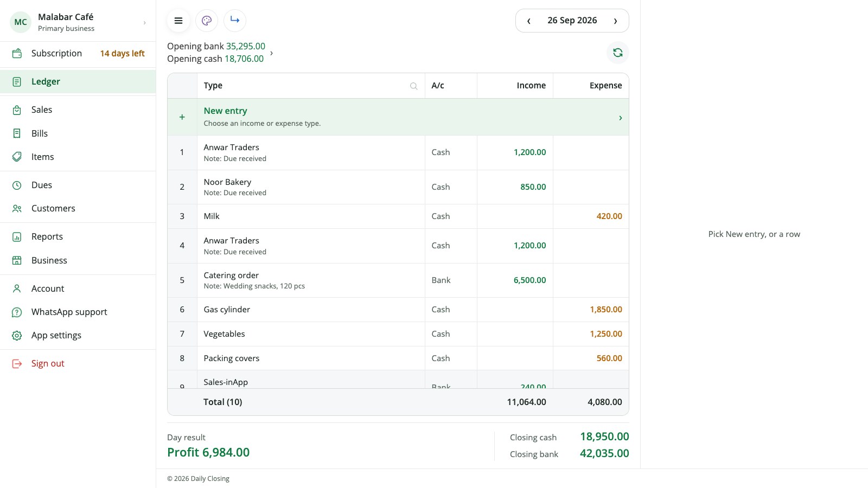Click the MC business avatar
868x488 pixels.
tap(21, 22)
